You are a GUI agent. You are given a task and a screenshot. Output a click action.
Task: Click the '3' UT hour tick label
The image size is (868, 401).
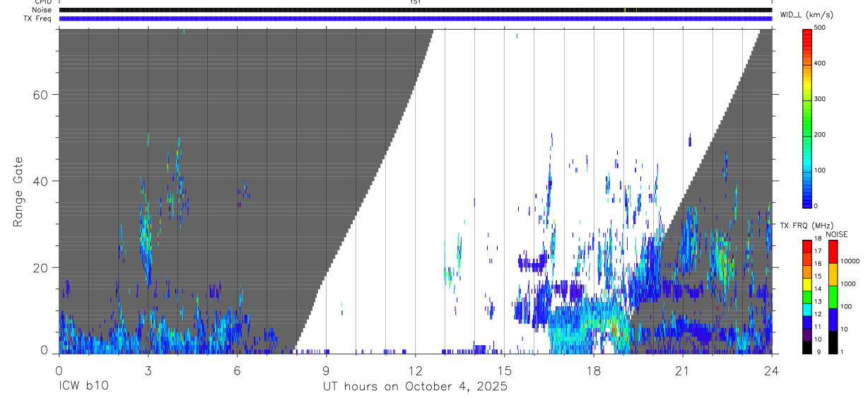pos(148,370)
